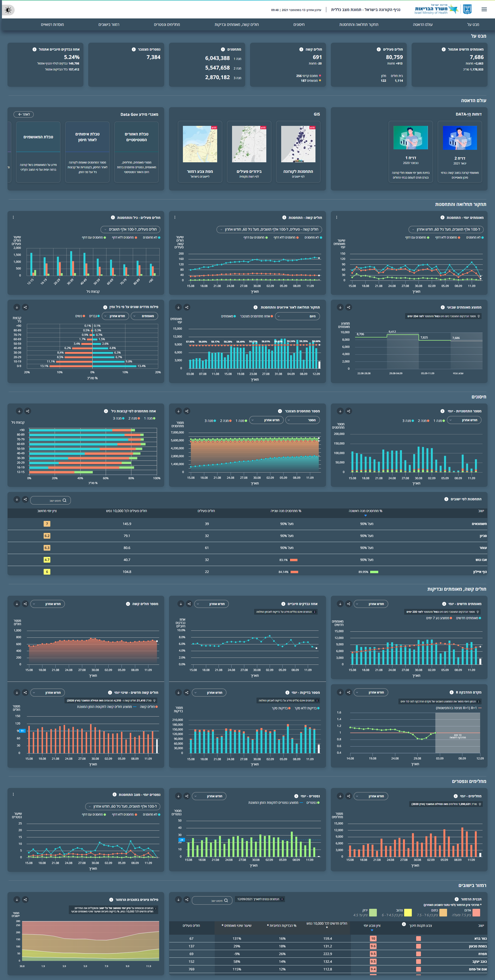Click info icon beside תכנית הרמזור title
Viewport: 495px width, 980px height.
[456, 899]
